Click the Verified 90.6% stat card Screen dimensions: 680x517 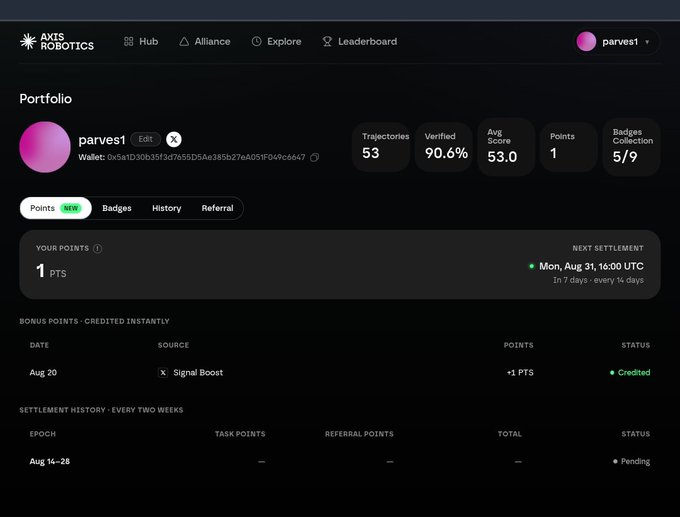click(x=444, y=147)
